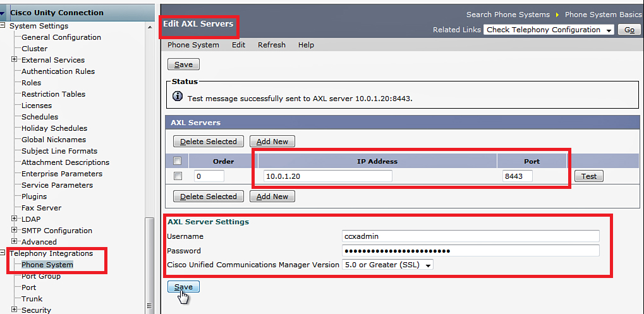Image resolution: width=644 pixels, height=314 pixels.
Task: Open the Phone System menu
Action: [193, 45]
